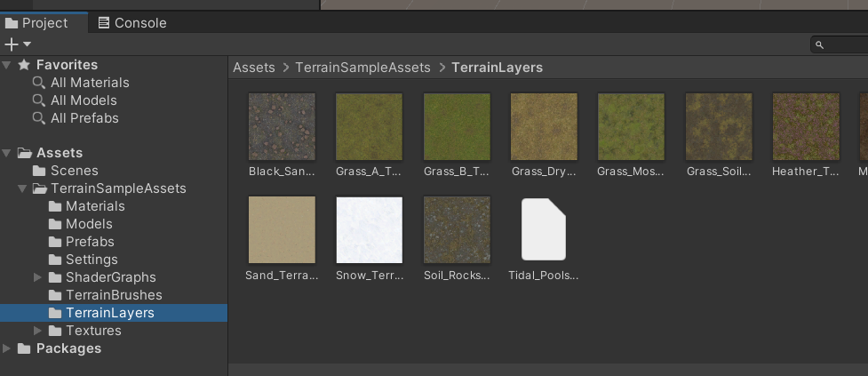
Task: Select the ShaderGraphs folder
Action: tap(111, 276)
